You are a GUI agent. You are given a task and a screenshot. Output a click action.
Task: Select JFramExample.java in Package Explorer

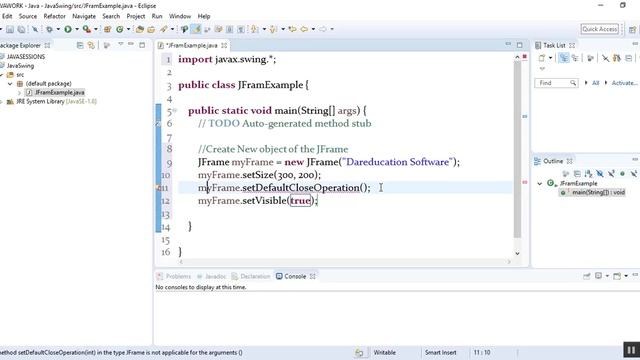point(60,93)
